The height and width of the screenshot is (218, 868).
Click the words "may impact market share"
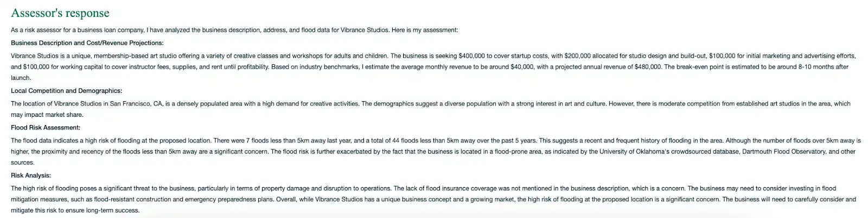[x=48, y=115]
